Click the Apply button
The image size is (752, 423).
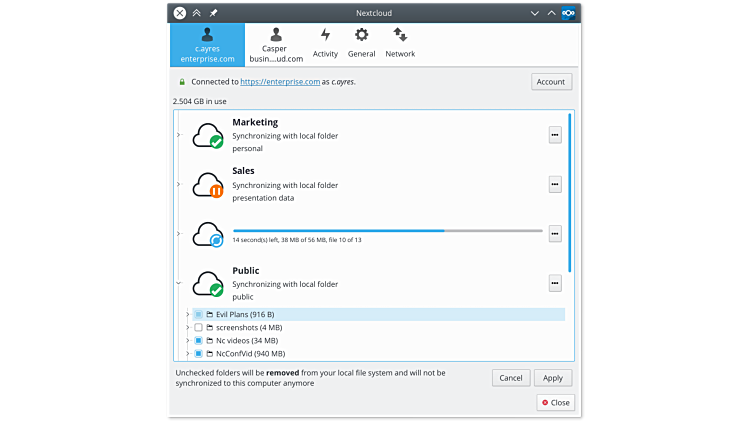point(553,378)
